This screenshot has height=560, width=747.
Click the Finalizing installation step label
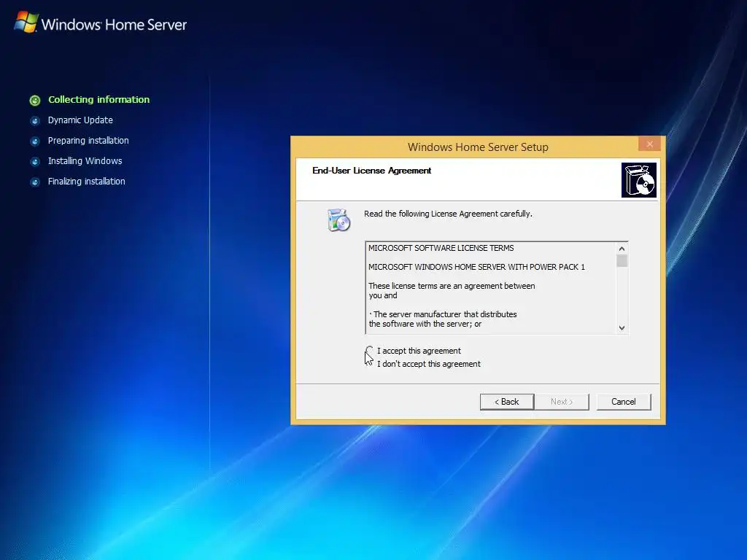[86, 182]
